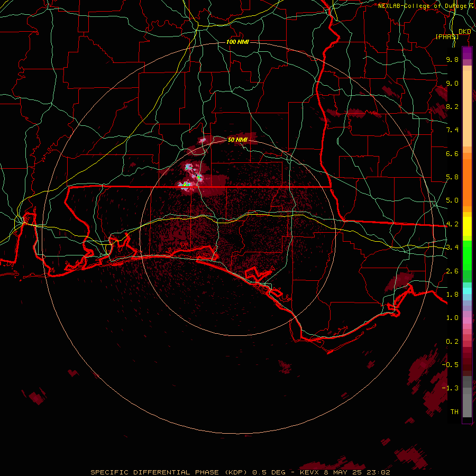The width and height of the screenshot is (476, 476).
Task: Click the 9.8 value on the scale
Action: [452, 60]
